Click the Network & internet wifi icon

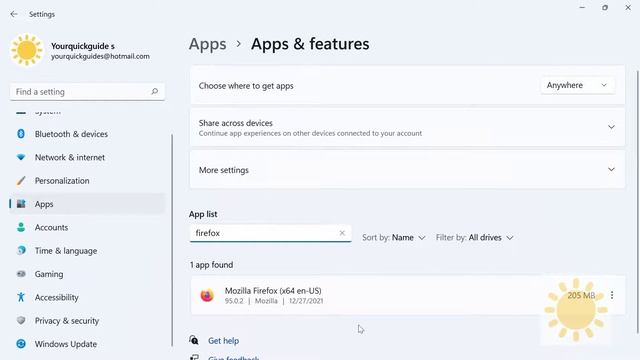pyautogui.click(x=21, y=157)
